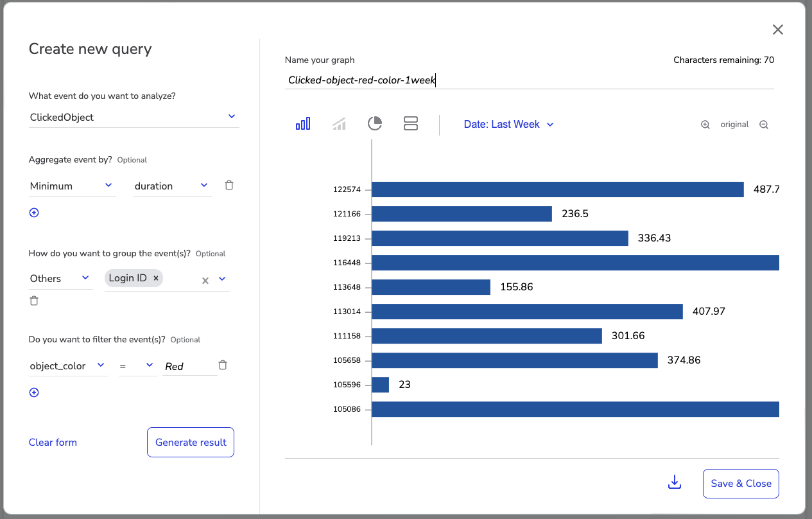Download the graph
The image size is (812, 519).
[x=674, y=482]
